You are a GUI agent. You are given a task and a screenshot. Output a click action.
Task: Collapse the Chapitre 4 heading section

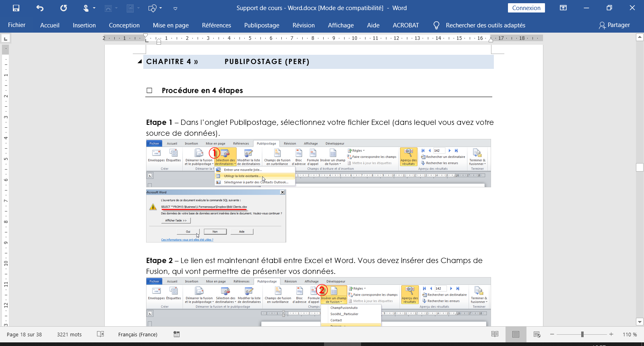(x=140, y=62)
